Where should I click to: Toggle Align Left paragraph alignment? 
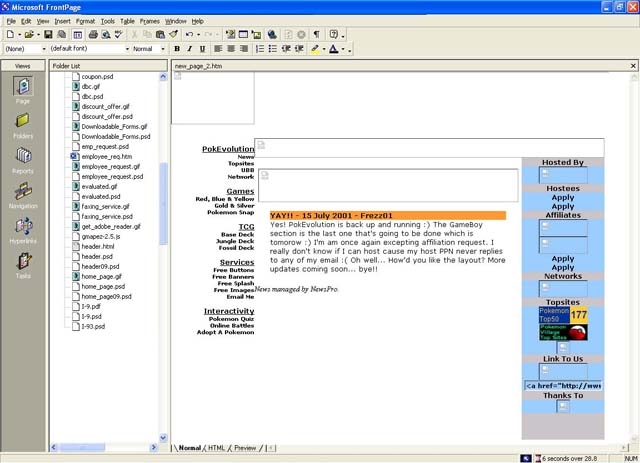pos(218,49)
